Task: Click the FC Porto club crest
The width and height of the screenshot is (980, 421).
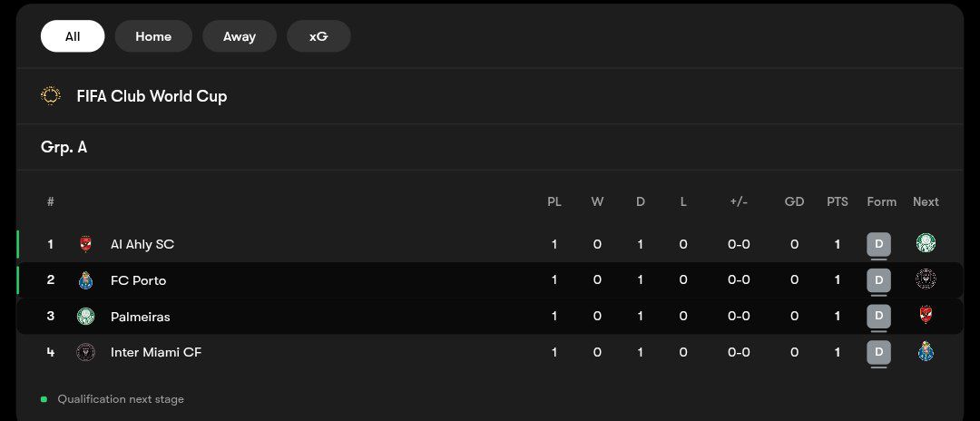Action: 85,280
